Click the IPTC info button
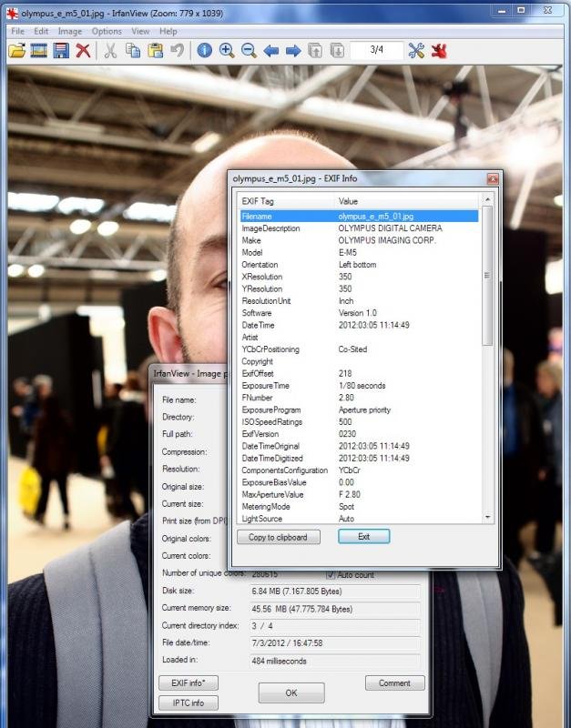 (189, 703)
